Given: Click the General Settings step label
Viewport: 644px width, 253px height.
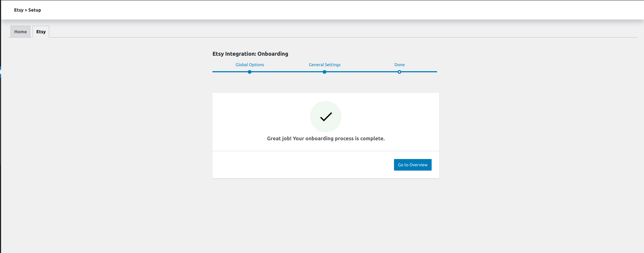Looking at the screenshot, I should (x=325, y=65).
